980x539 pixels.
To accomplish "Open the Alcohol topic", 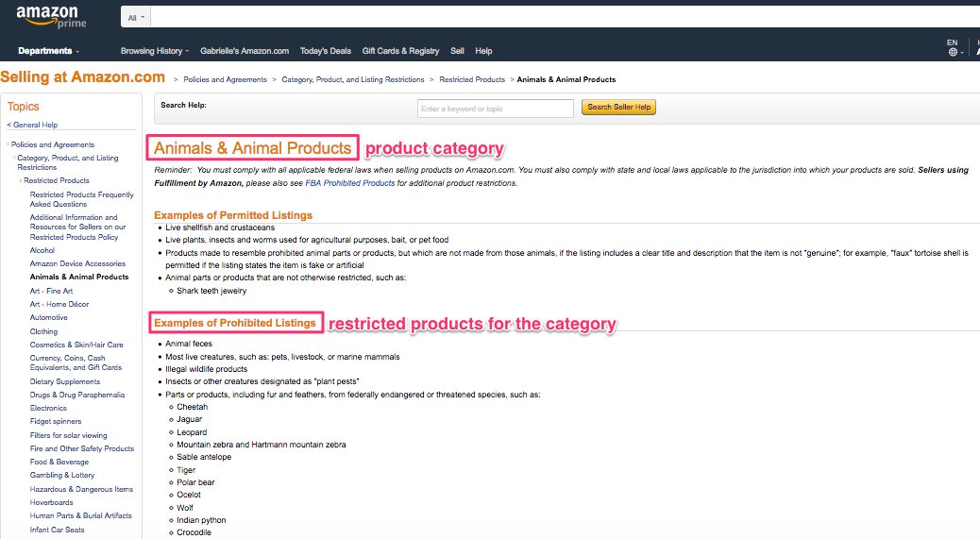I will [x=42, y=250].
